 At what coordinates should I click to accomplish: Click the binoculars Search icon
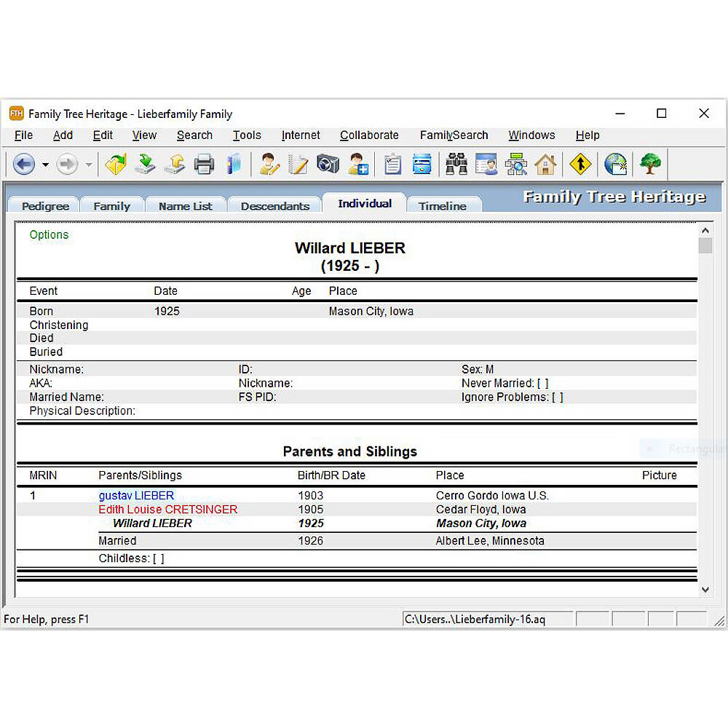click(456, 164)
